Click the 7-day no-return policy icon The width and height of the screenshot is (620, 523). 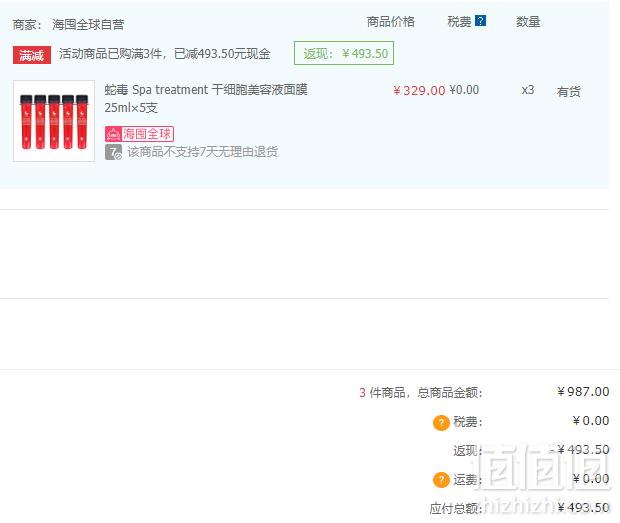click(x=113, y=152)
